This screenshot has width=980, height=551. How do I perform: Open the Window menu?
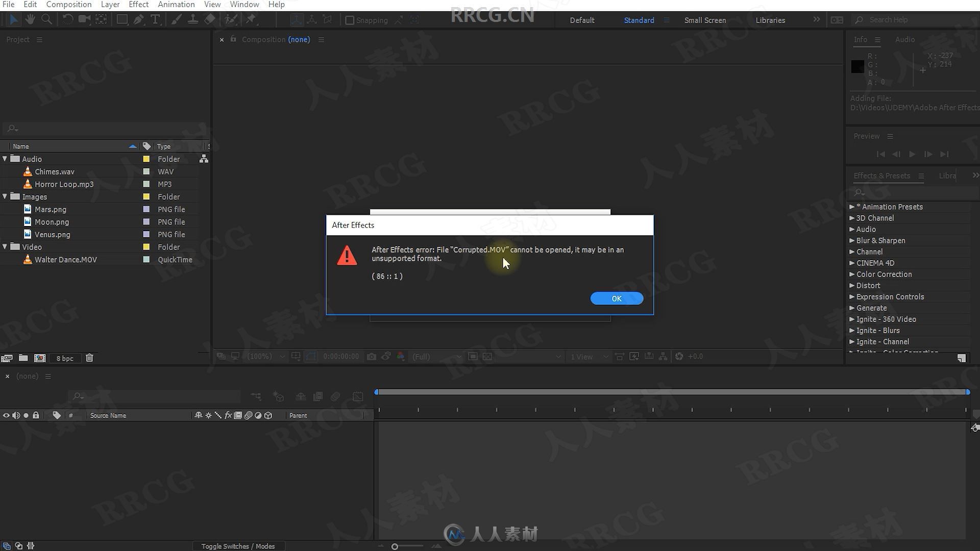tap(244, 5)
